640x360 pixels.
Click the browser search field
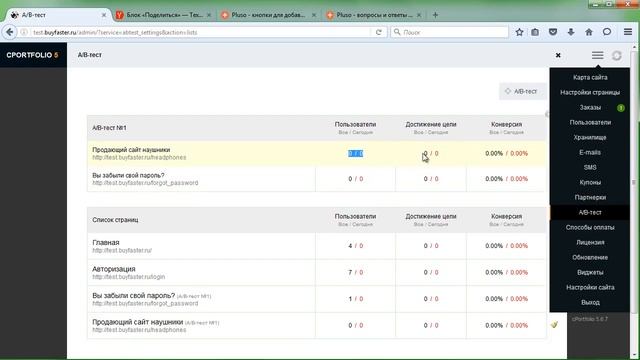click(x=449, y=32)
